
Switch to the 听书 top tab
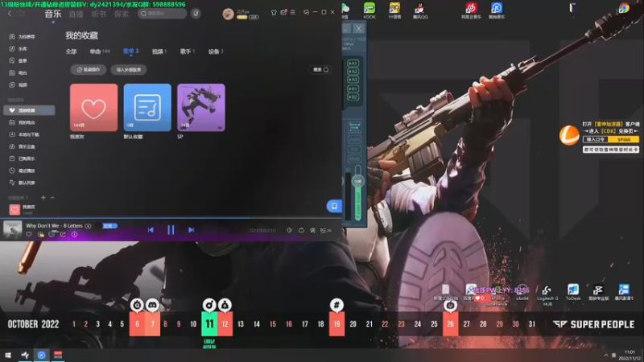[98, 14]
